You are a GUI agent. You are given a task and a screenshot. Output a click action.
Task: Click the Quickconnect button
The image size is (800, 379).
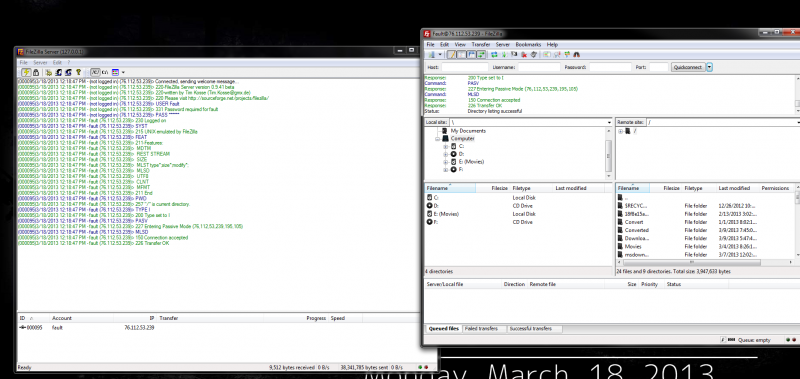point(688,67)
